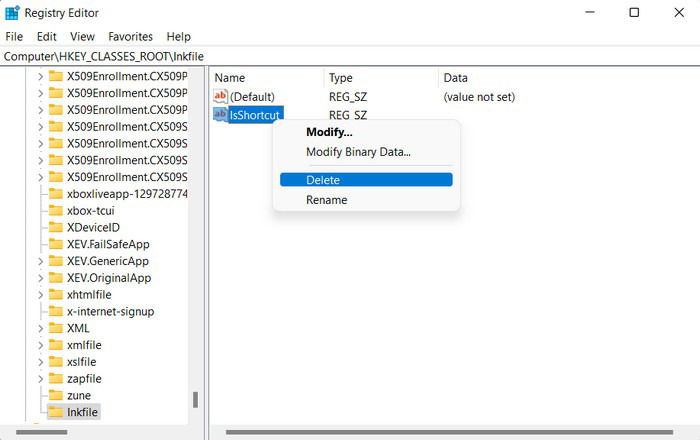Click the xmlfile key folder icon
This screenshot has width=700, height=440.
[56, 345]
